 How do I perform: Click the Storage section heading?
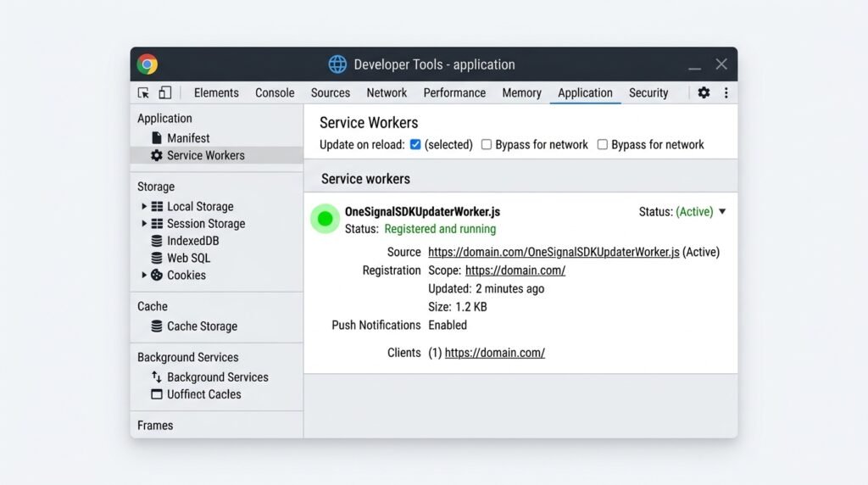[x=156, y=187]
